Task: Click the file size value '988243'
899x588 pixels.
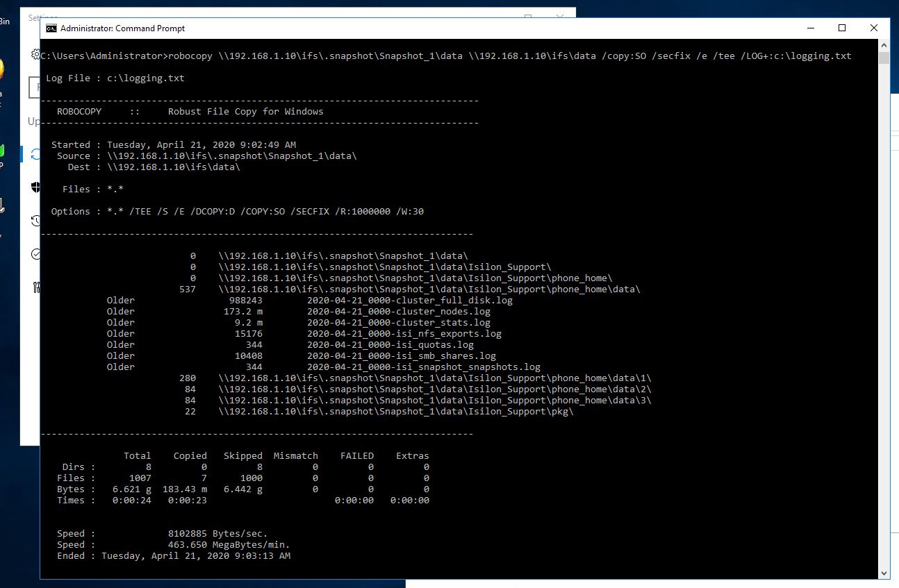Action: [246, 300]
